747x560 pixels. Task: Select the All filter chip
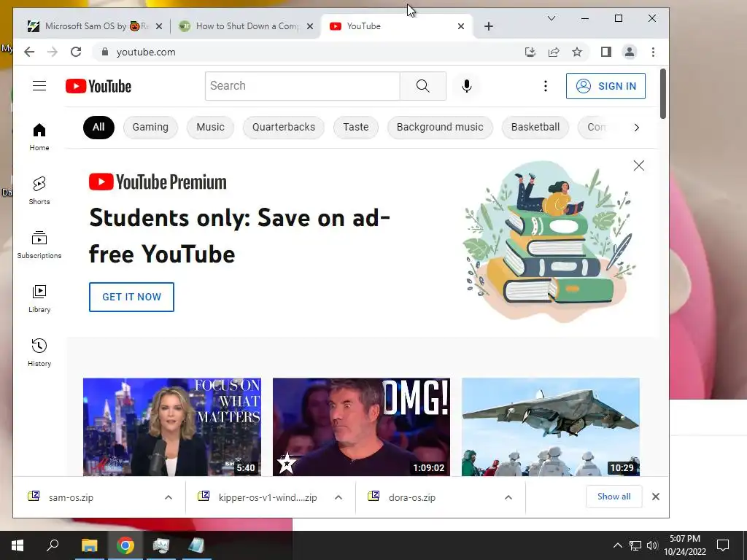(x=98, y=127)
